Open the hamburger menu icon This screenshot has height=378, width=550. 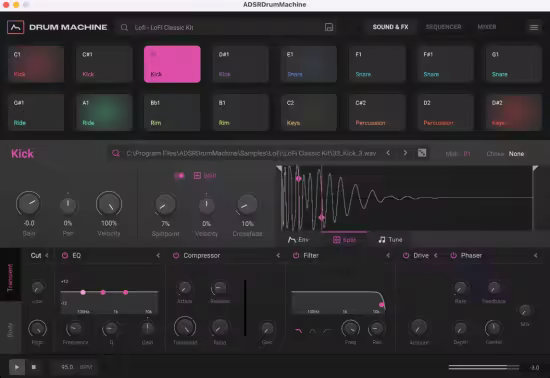[x=534, y=27]
